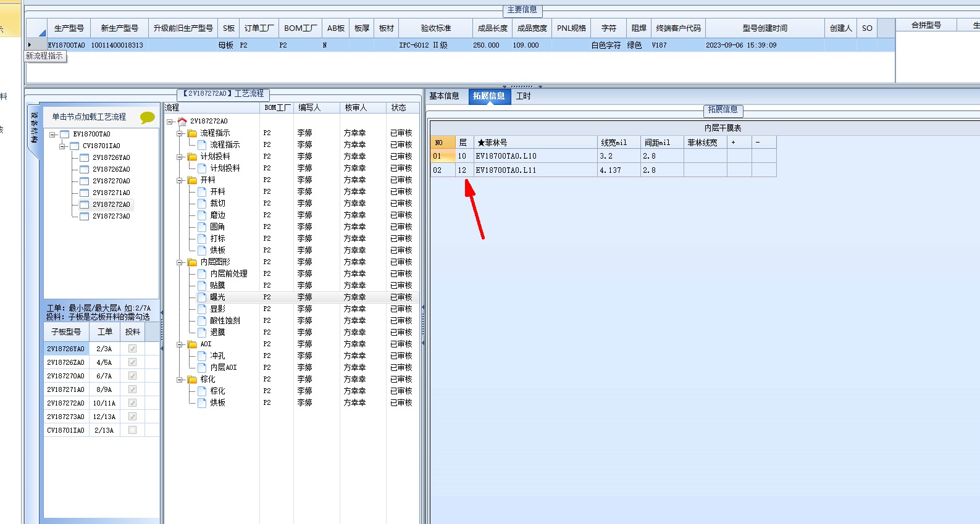Click the document icon of 贴膜 step

point(202,285)
